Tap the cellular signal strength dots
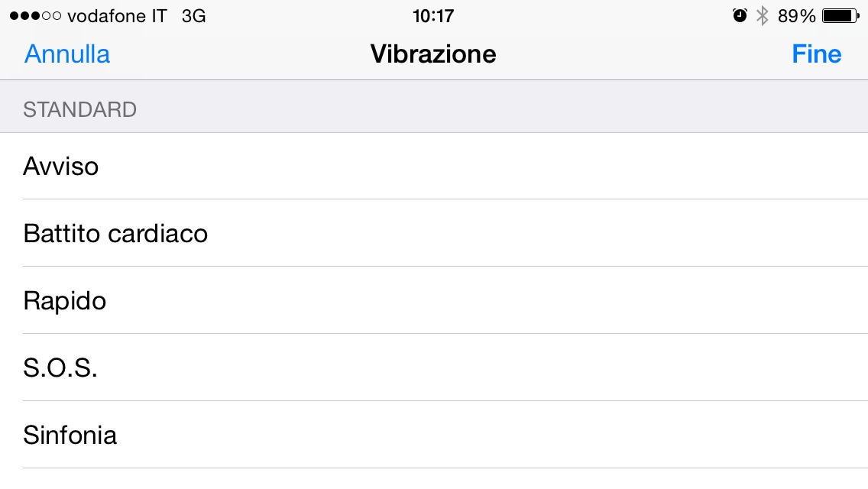 (35, 16)
